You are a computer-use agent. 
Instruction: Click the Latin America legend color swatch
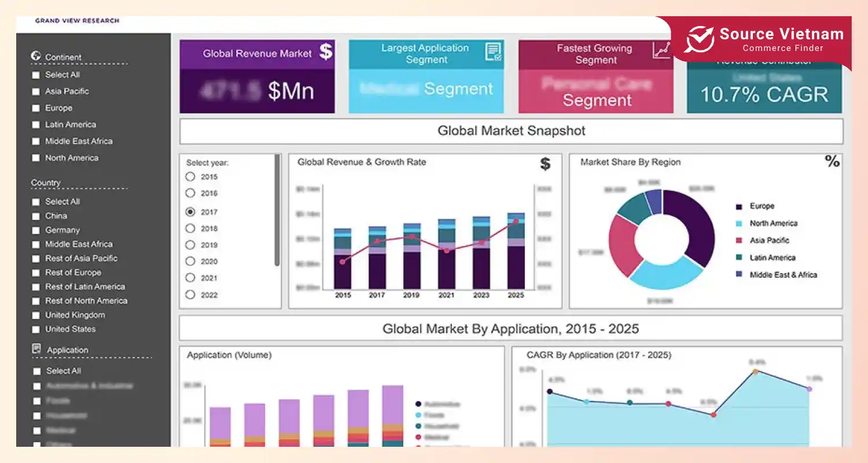click(739, 258)
